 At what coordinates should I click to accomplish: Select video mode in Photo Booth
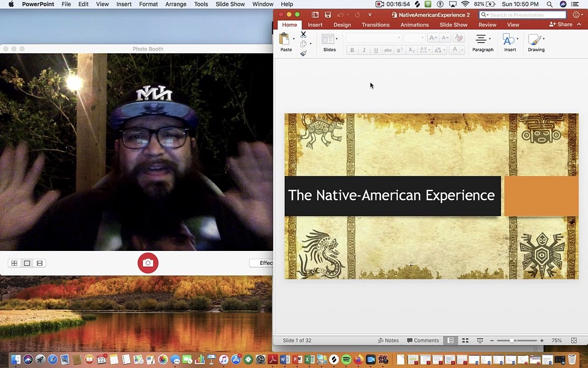click(40, 263)
